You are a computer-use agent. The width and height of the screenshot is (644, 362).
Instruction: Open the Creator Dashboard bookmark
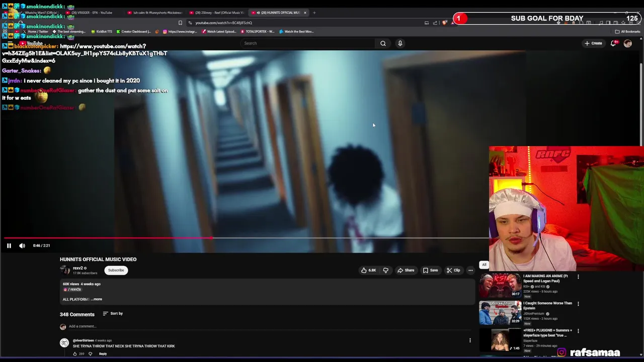pos(133,32)
